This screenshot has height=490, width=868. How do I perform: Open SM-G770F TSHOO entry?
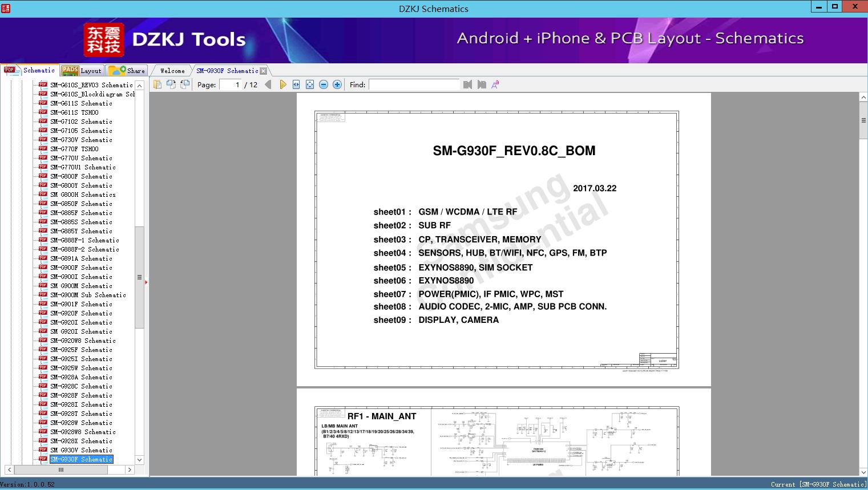(x=74, y=149)
